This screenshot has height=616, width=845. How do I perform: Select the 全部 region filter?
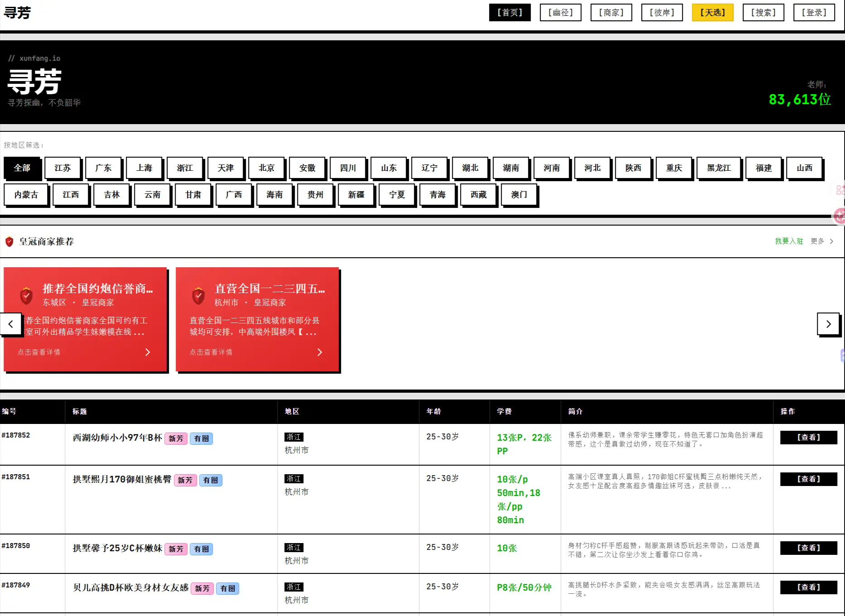22,168
